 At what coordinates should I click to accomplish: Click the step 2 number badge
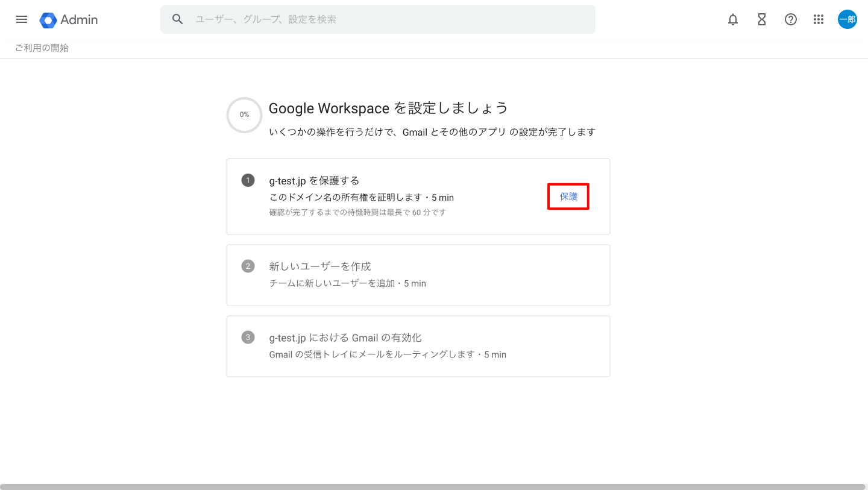point(248,266)
